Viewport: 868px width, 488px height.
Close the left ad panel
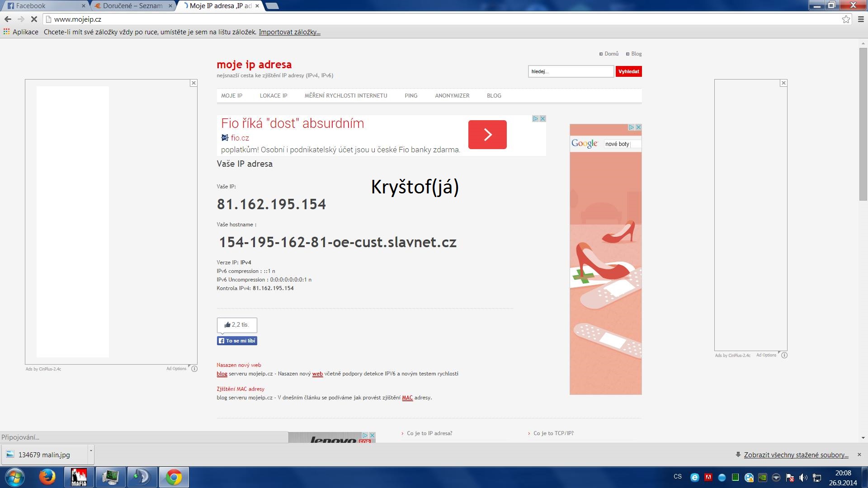coord(193,83)
